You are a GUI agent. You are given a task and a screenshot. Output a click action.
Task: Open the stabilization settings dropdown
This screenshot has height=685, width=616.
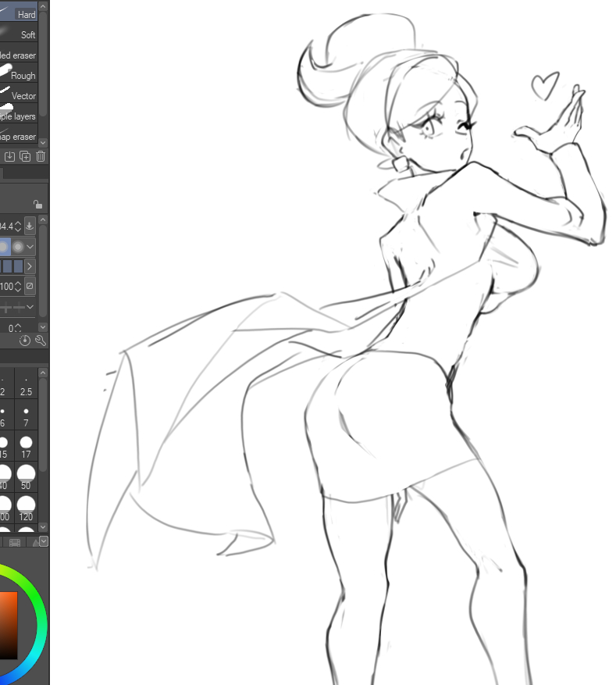pos(30,307)
